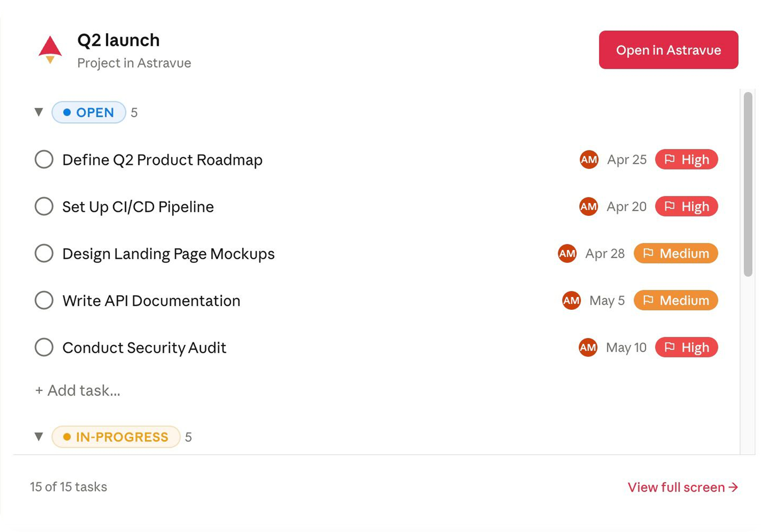Click the AM avatar on Conduct Security Audit

pyautogui.click(x=588, y=347)
